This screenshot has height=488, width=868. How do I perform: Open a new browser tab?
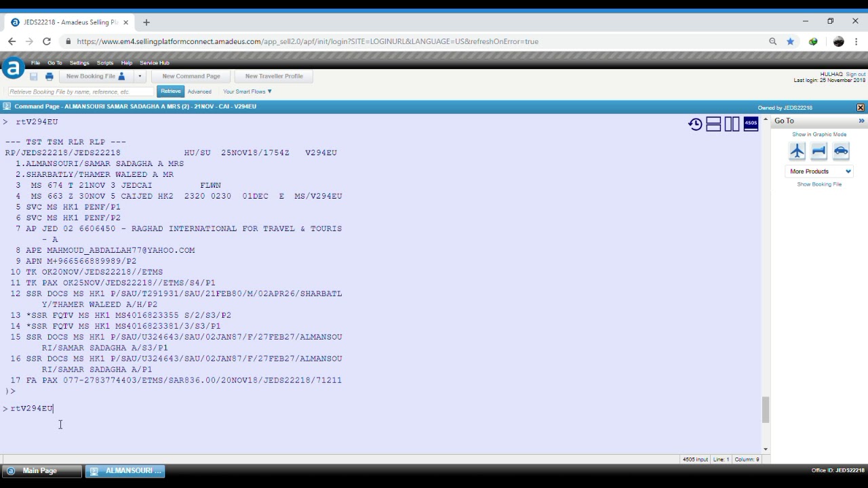(x=146, y=22)
